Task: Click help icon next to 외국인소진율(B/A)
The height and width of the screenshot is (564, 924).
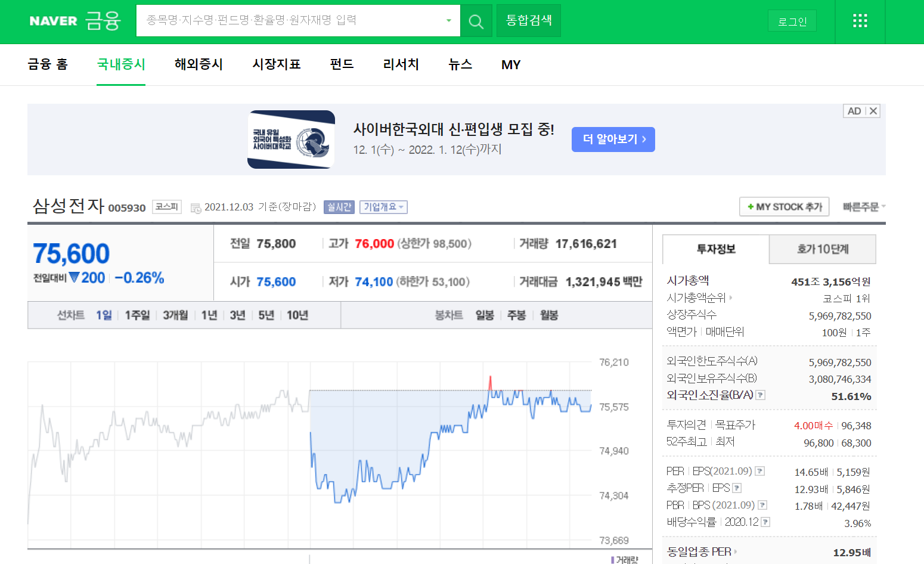Action: pos(761,395)
